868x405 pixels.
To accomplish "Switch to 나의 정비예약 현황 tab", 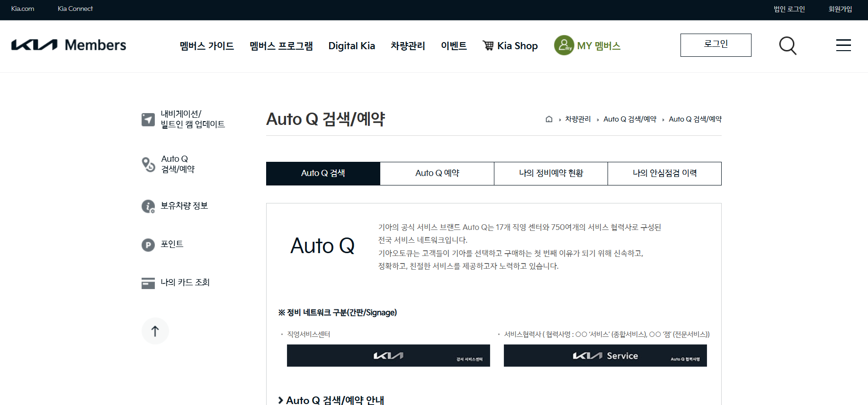I will (x=551, y=173).
